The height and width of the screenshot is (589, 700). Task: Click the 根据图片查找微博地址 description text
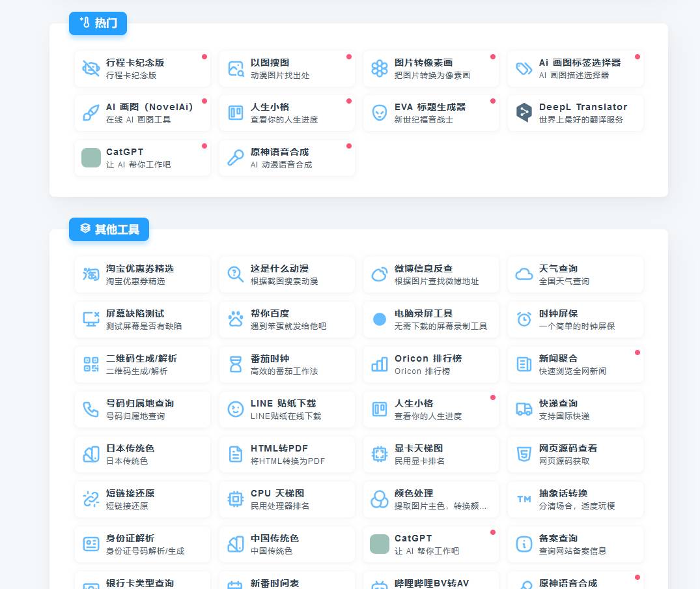click(437, 281)
